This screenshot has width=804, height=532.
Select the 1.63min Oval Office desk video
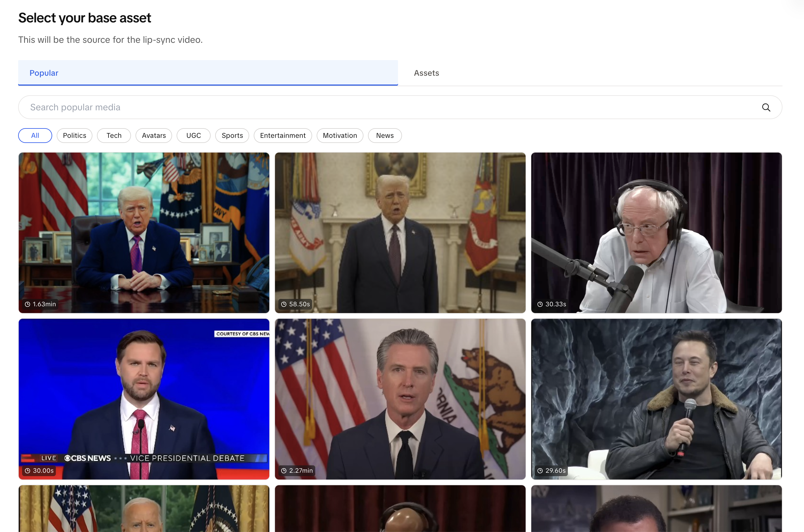point(144,233)
